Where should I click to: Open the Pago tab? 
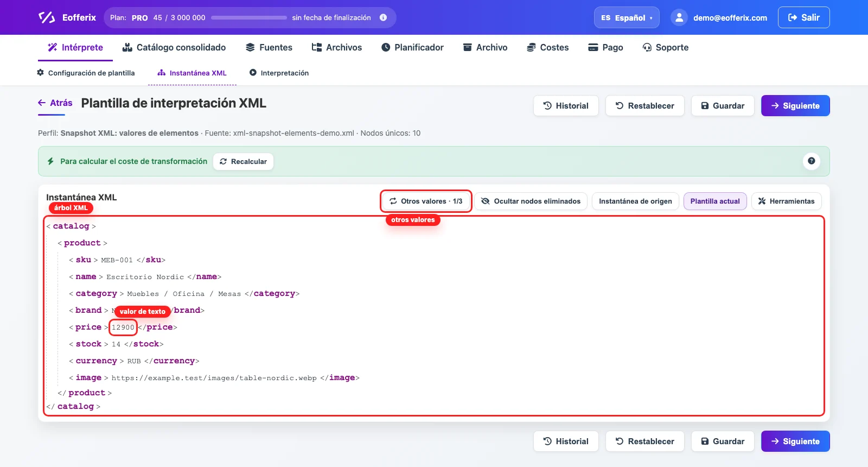click(x=606, y=47)
